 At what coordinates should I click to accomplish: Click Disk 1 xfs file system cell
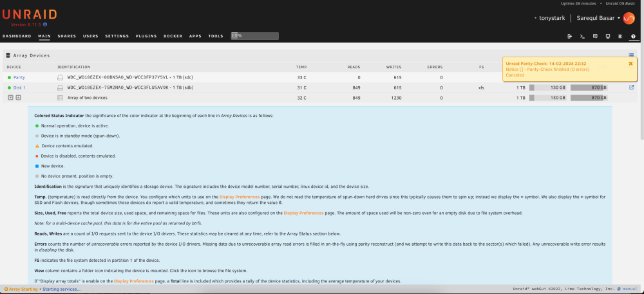coord(481,87)
